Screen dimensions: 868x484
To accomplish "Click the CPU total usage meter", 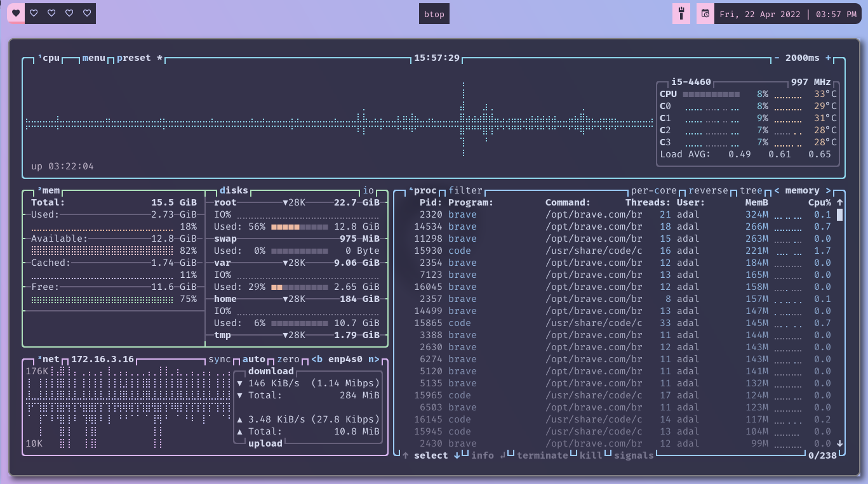I will tap(711, 94).
